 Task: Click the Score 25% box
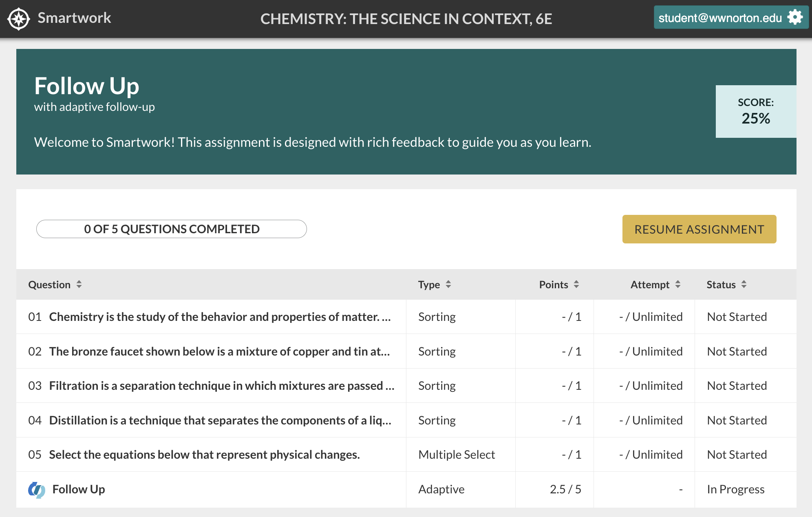tap(755, 111)
